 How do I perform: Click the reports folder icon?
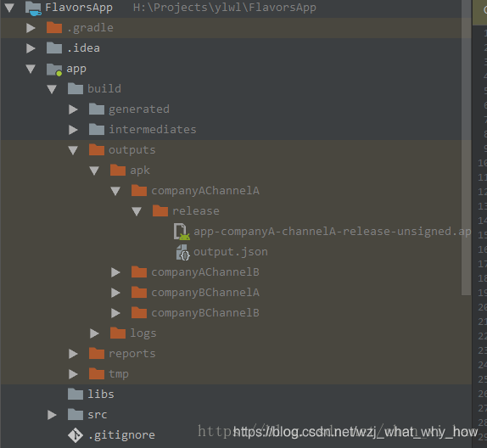click(97, 353)
